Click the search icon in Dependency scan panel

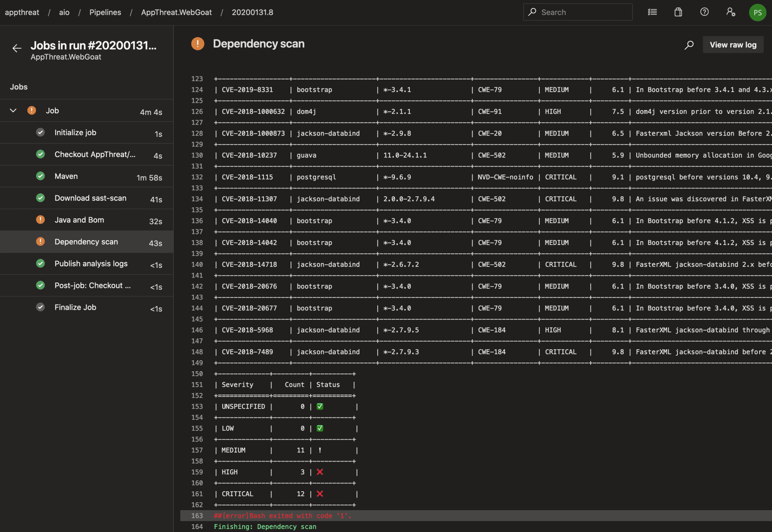[x=689, y=44]
